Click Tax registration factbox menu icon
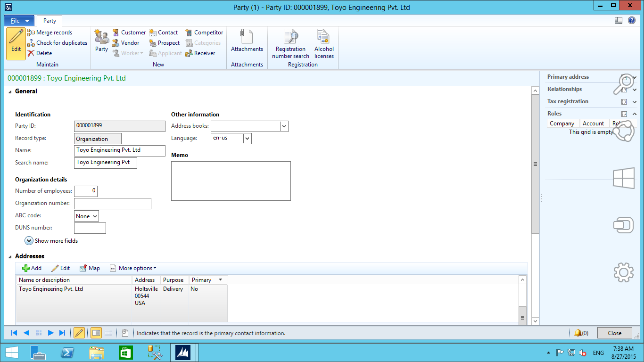The width and height of the screenshot is (644, 362). point(624,101)
